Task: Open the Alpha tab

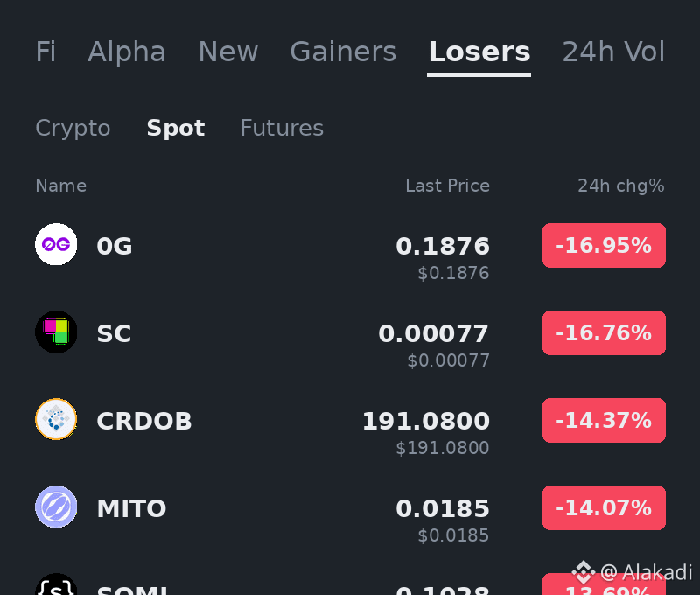Action: click(127, 52)
